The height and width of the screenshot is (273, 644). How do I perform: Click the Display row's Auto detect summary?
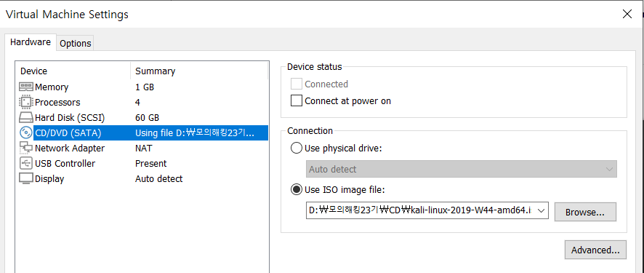(159, 179)
